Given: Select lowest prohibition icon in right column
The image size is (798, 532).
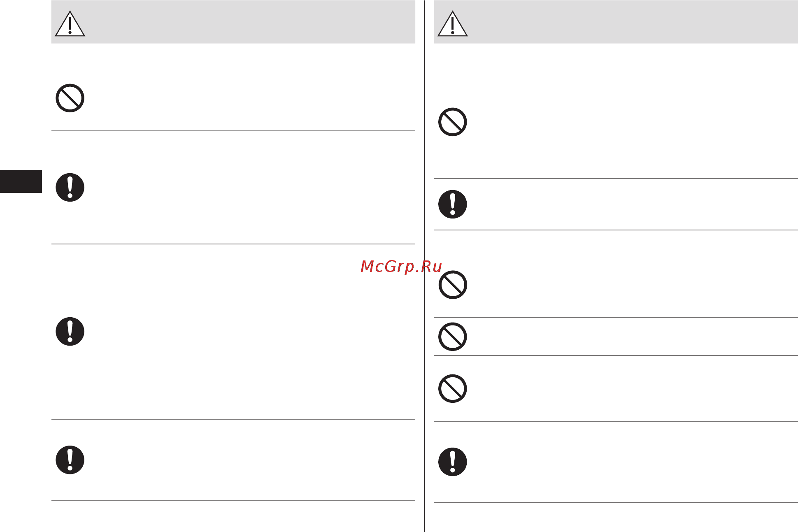Looking at the screenshot, I should pyautogui.click(x=452, y=388).
